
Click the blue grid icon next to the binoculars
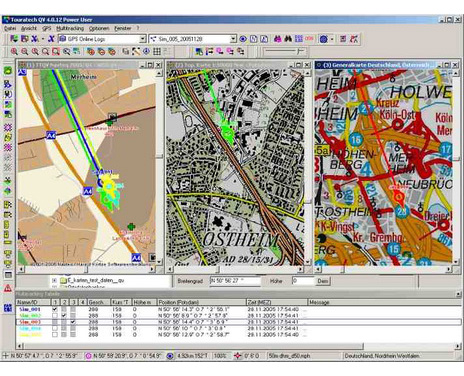[298, 39]
